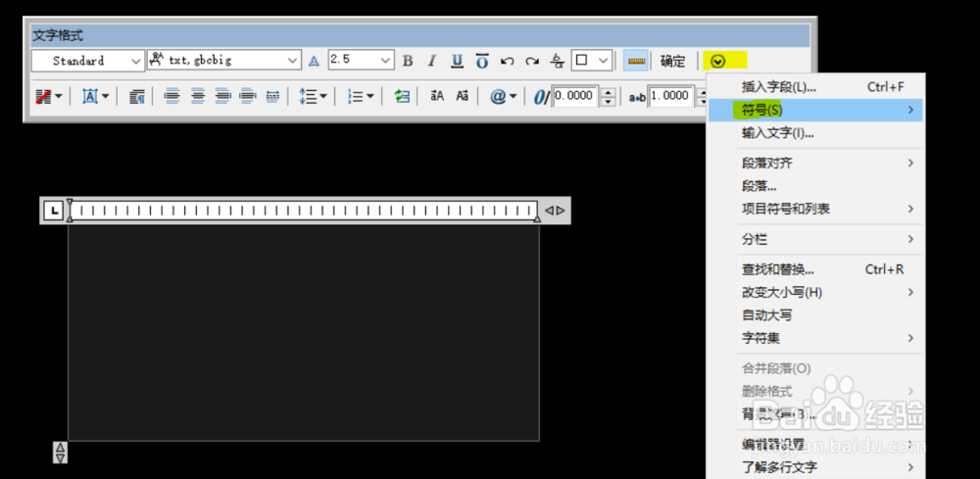Open the @ symbol insert icon
This screenshot has width=980, height=479.
(x=498, y=97)
